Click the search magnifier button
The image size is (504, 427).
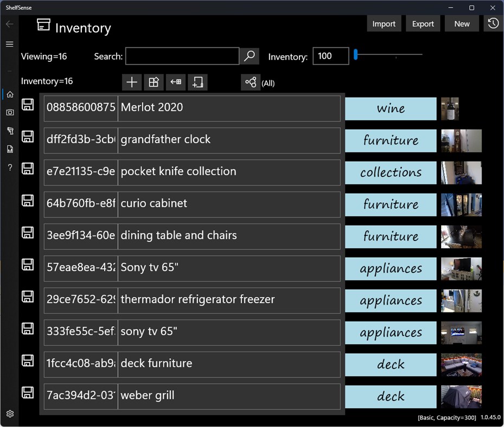point(250,56)
